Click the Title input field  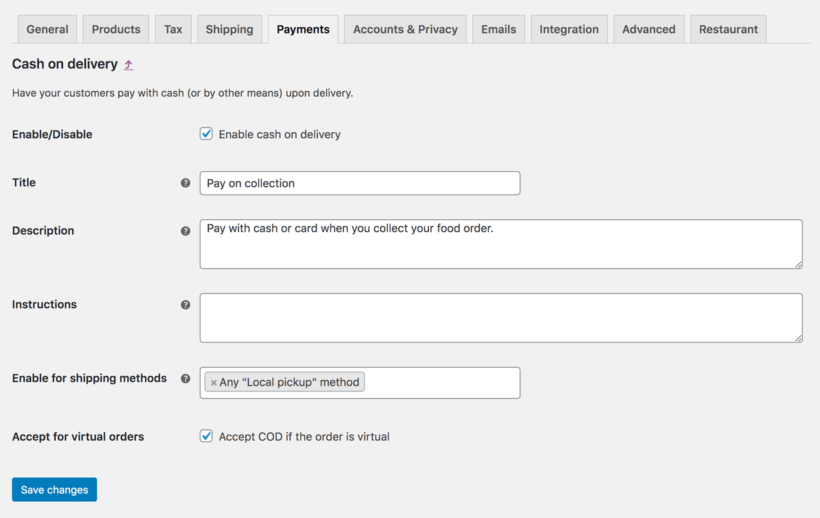coord(360,183)
